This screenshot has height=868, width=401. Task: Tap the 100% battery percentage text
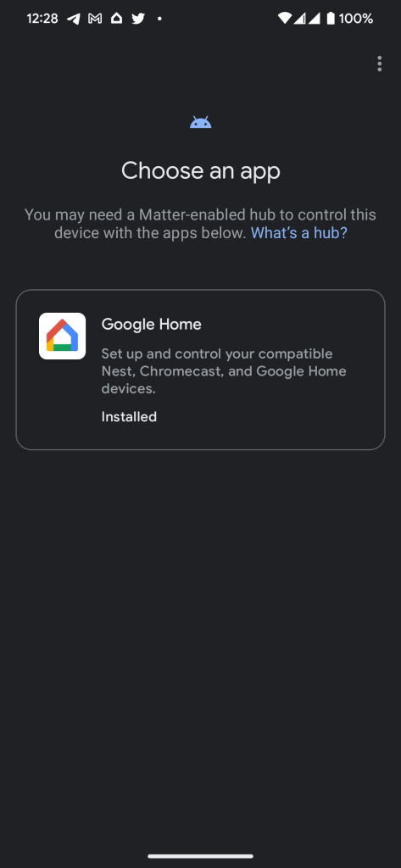(356, 19)
